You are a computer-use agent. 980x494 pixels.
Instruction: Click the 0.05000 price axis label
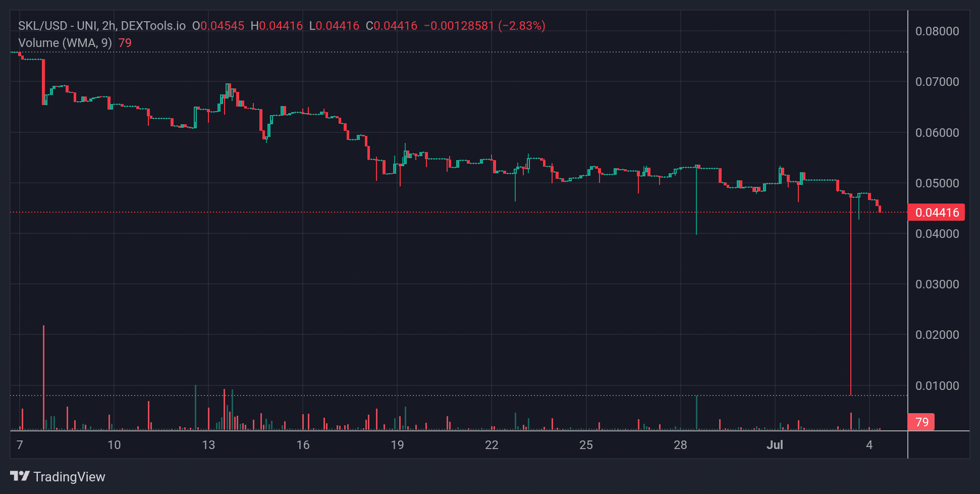pyautogui.click(x=937, y=183)
